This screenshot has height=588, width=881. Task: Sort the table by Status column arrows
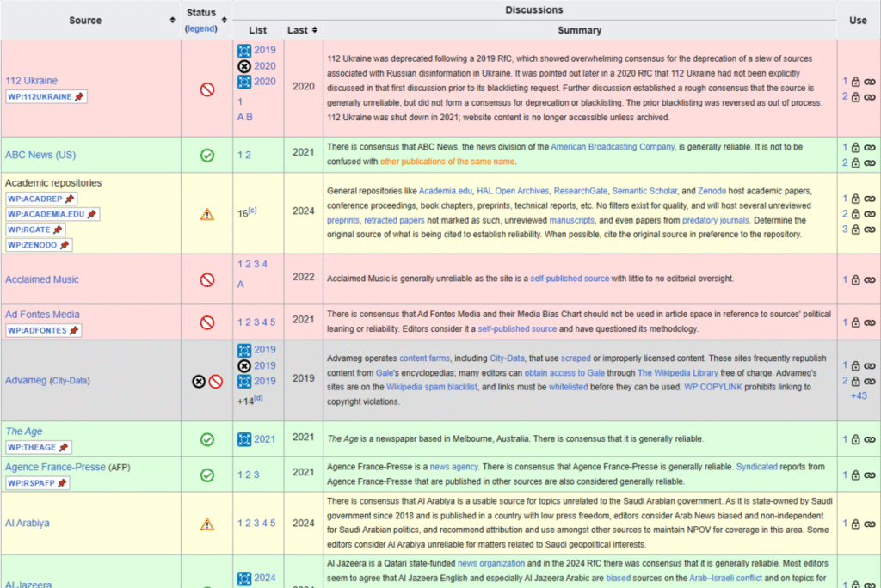click(x=225, y=20)
